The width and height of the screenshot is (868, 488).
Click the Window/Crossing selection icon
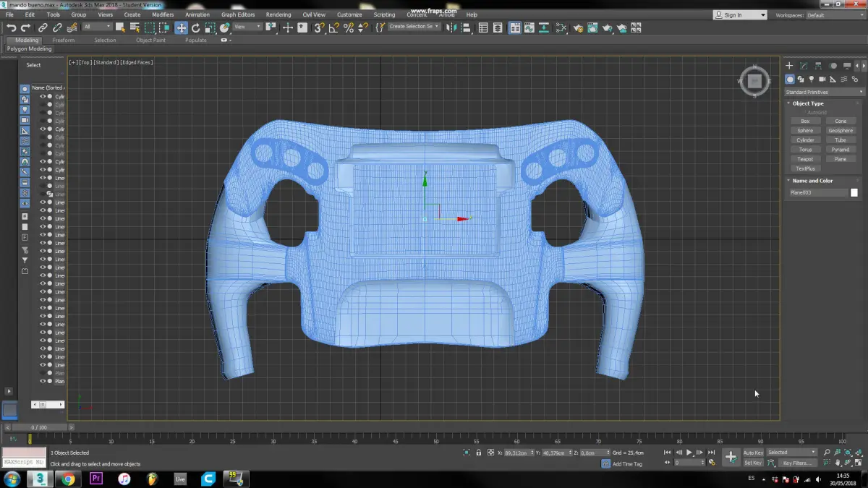[164, 27]
